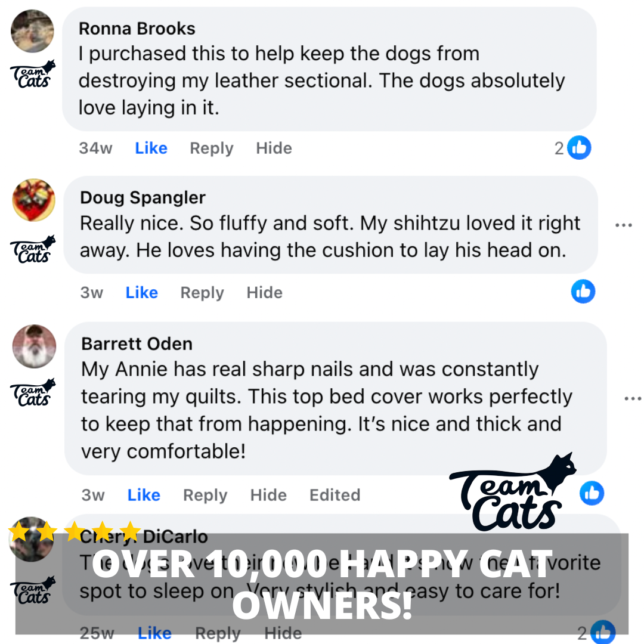The image size is (644, 644).
Task: Click thumbs-up reaction on Ronna Brooks comment
Action: [x=578, y=147]
